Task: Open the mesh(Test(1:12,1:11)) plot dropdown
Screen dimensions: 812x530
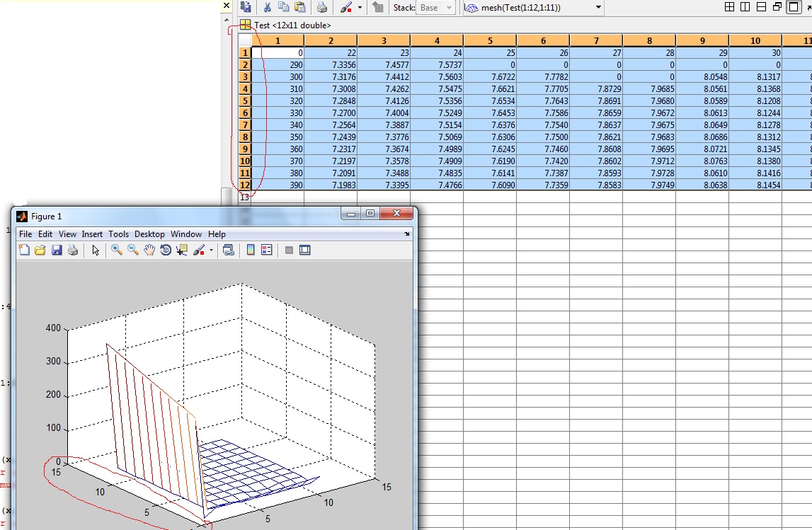Action: tap(599, 7)
